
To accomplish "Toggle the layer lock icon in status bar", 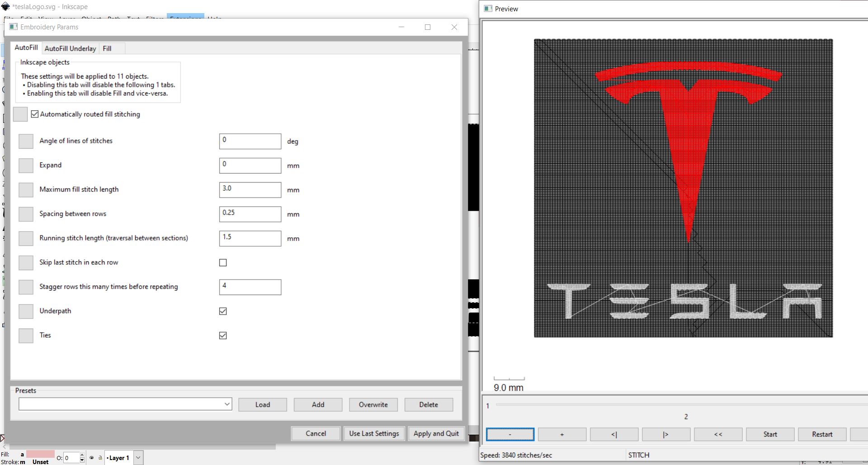I will [x=100, y=458].
